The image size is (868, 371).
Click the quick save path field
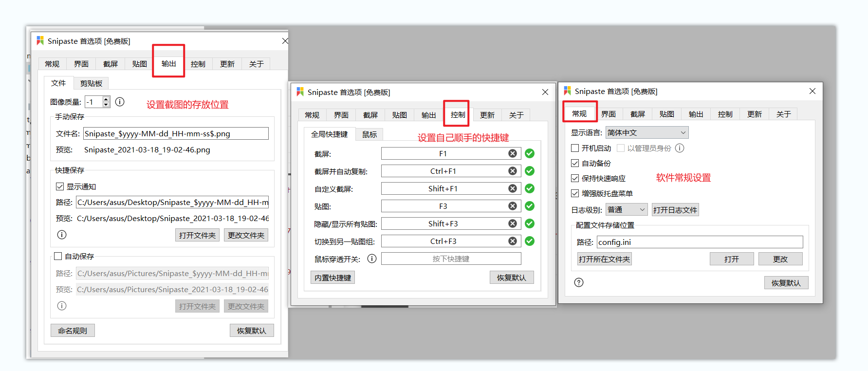point(172,202)
